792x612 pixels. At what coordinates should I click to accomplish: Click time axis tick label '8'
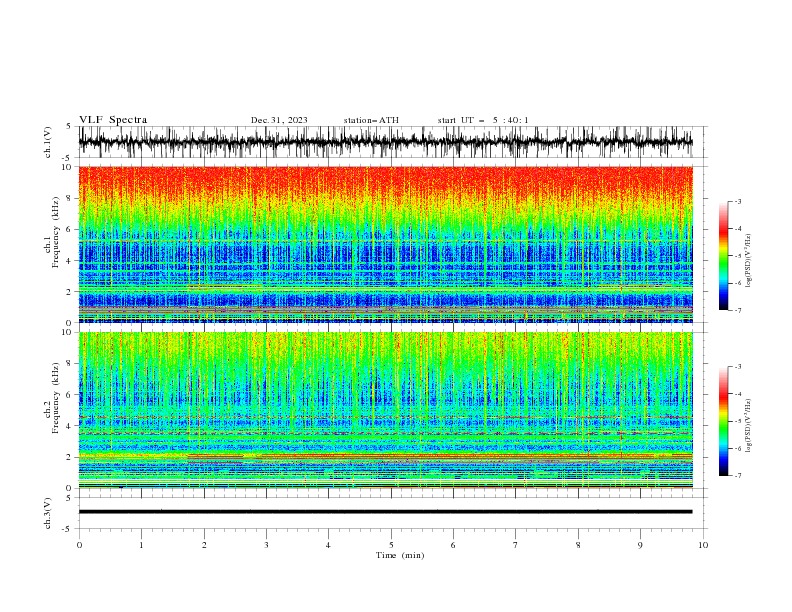(578, 545)
